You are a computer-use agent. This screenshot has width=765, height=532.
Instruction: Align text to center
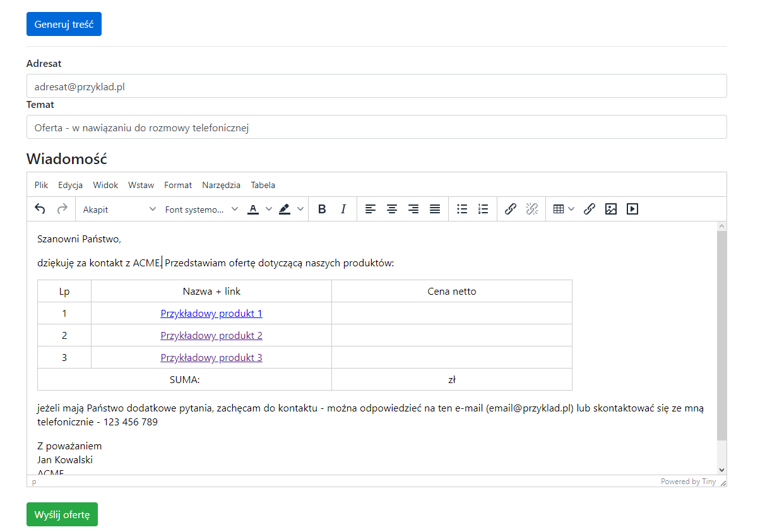tap(392, 209)
